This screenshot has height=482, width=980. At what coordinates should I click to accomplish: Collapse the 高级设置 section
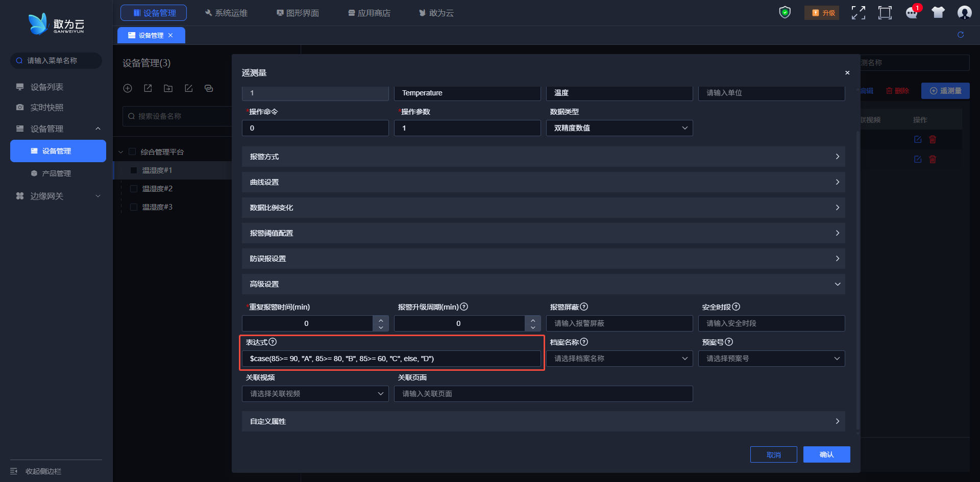point(543,284)
